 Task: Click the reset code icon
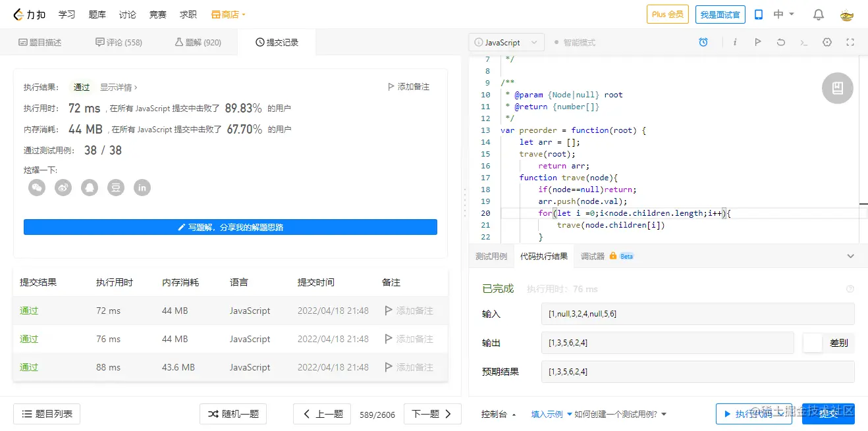(781, 42)
